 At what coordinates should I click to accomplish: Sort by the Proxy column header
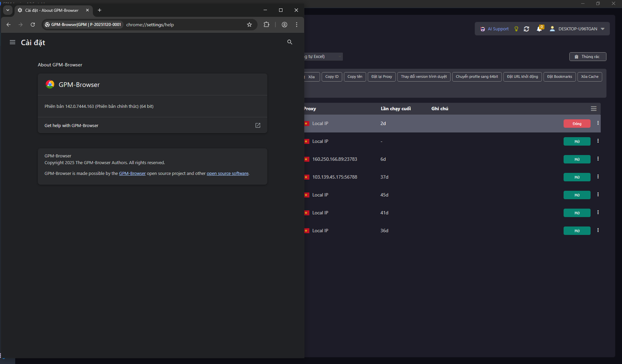tap(310, 109)
